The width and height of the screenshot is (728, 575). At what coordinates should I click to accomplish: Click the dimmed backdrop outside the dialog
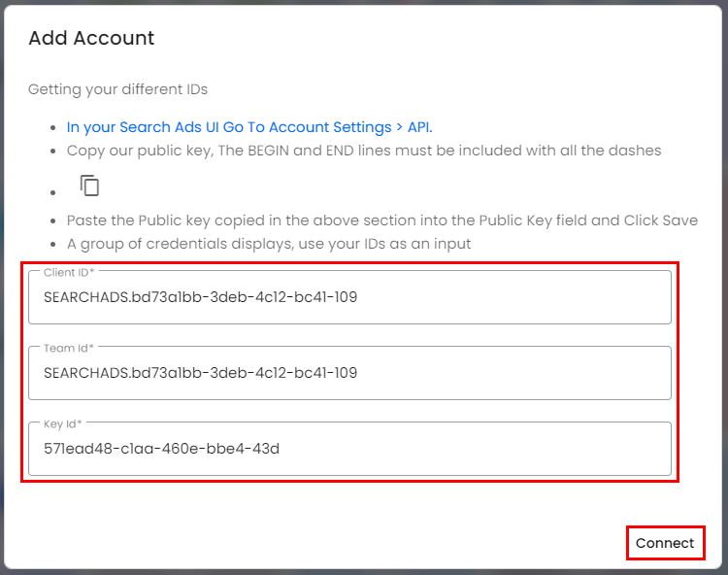point(724,291)
